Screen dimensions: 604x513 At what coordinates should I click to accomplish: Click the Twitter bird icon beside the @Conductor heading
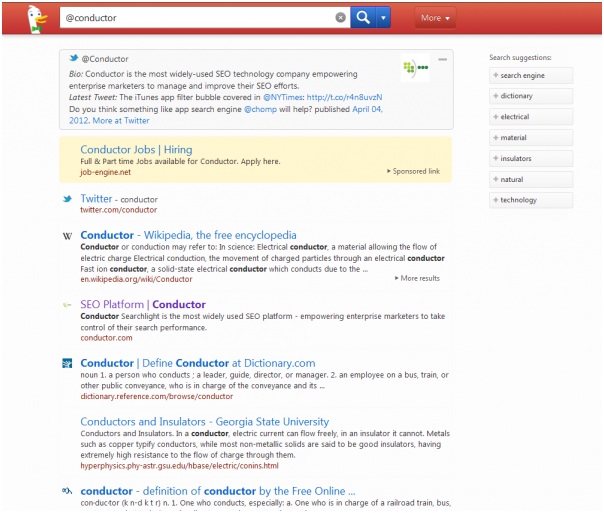[x=73, y=59]
